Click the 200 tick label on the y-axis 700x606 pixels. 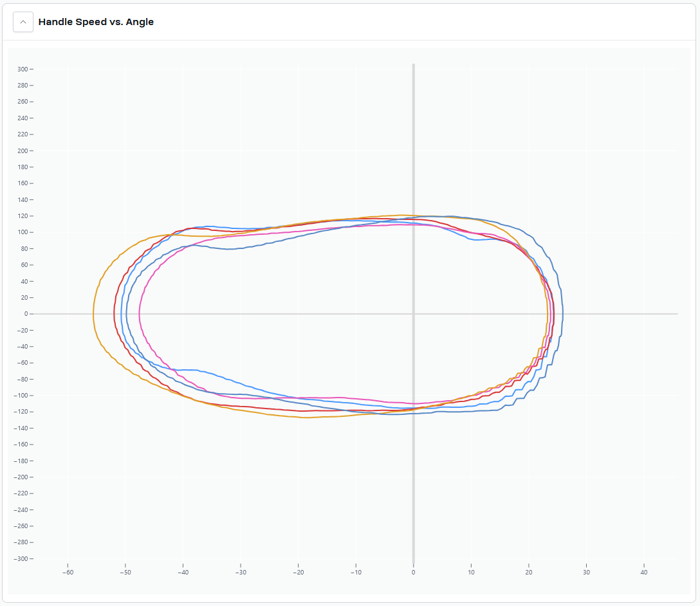tap(22, 151)
